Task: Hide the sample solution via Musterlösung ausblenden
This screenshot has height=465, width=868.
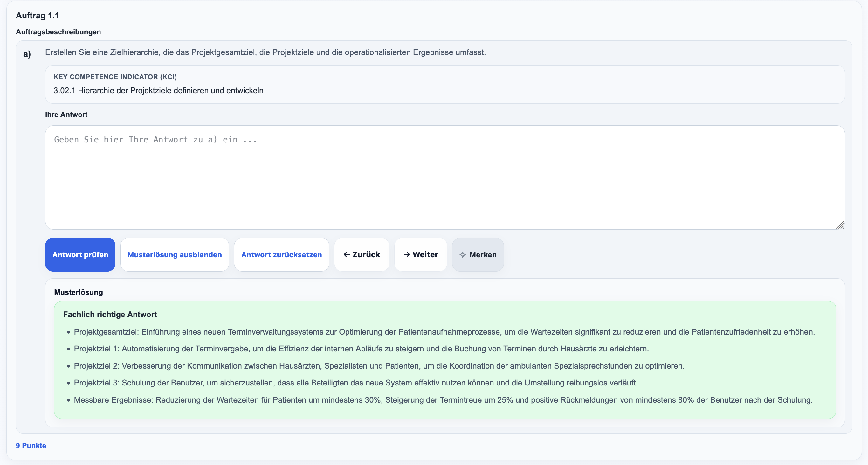Action: 175,254
